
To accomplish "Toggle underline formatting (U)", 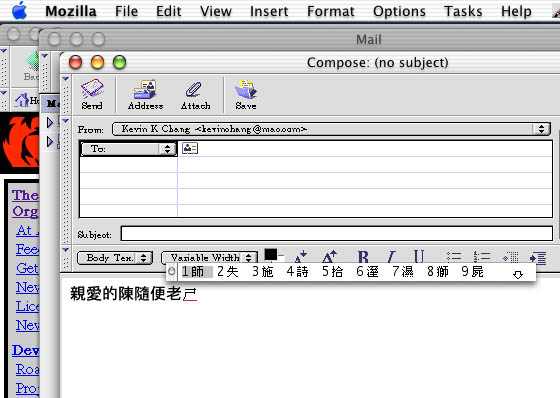I will (x=419, y=257).
